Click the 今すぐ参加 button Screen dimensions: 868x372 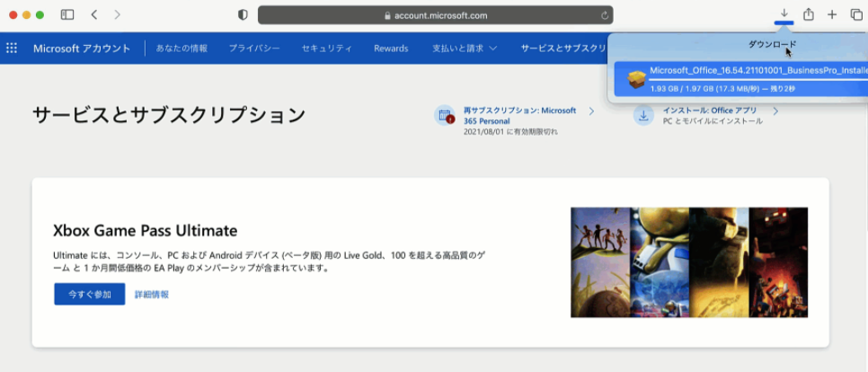coord(90,294)
